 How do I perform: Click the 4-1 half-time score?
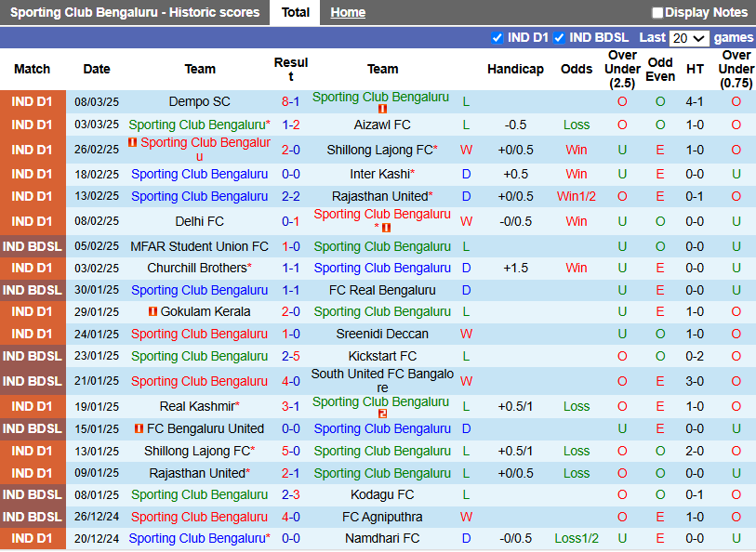pos(695,101)
